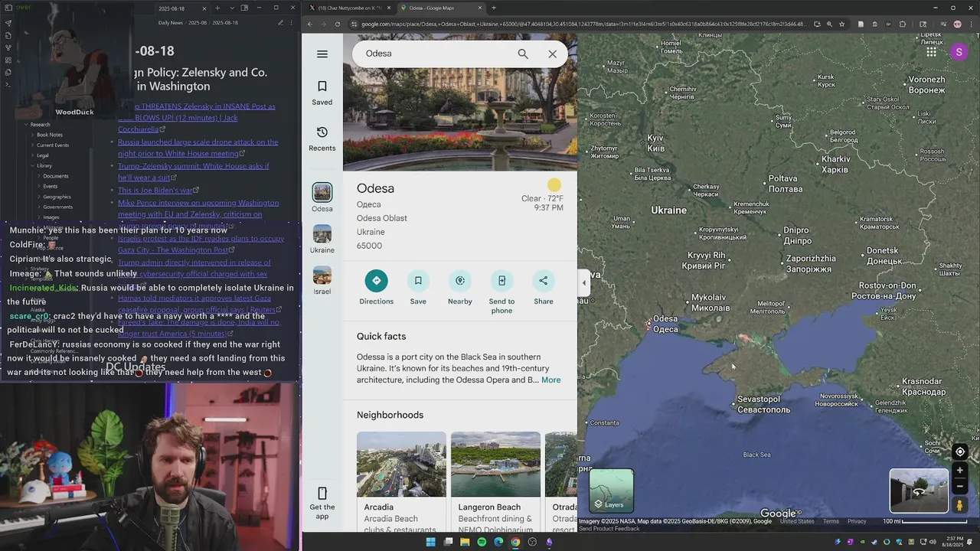Viewport: 980px width, 551px height.
Task: Toggle left sidebar in notes app
Action: tap(8, 8)
